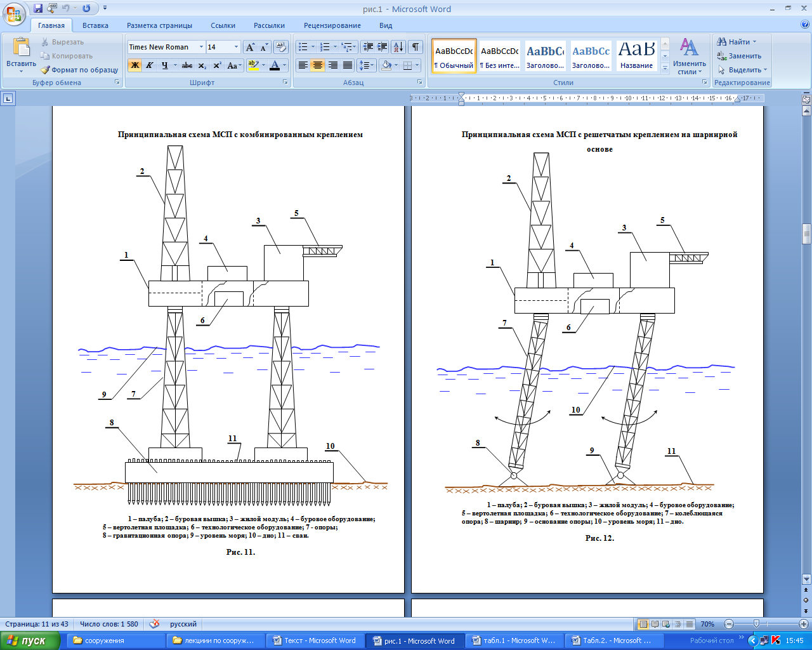The width and height of the screenshot is (812, 650).
Task: Apply the text highlight color marker
Action: [252, 65]
